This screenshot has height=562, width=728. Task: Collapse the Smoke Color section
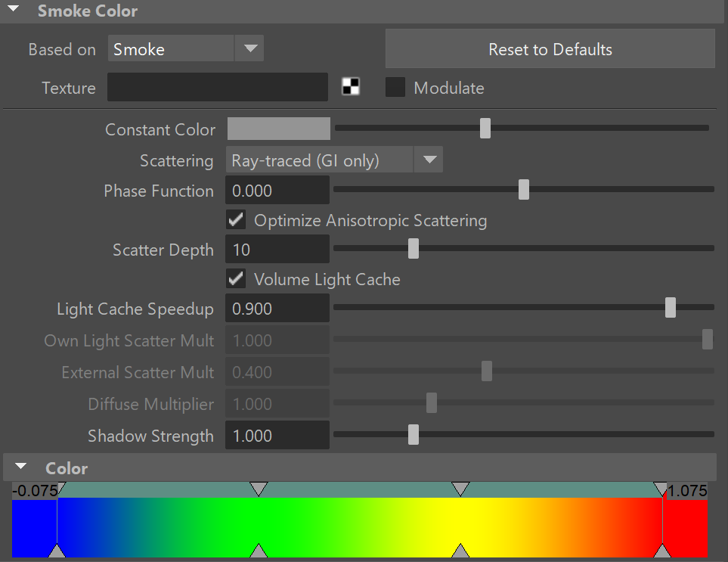14,9
